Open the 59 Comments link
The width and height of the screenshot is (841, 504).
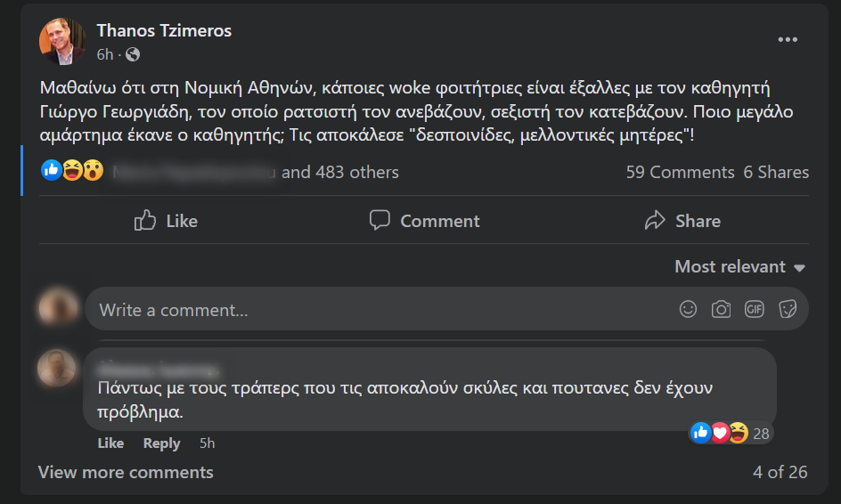click(680, 172)
